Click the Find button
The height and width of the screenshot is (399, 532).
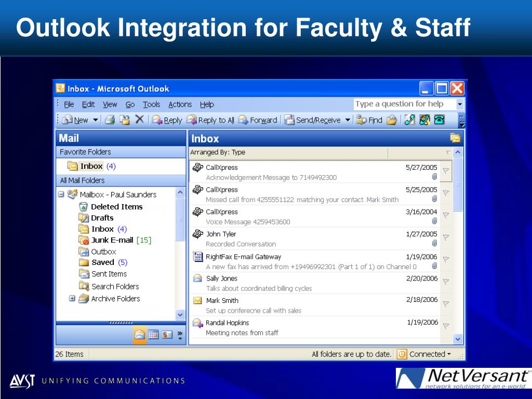369,120
